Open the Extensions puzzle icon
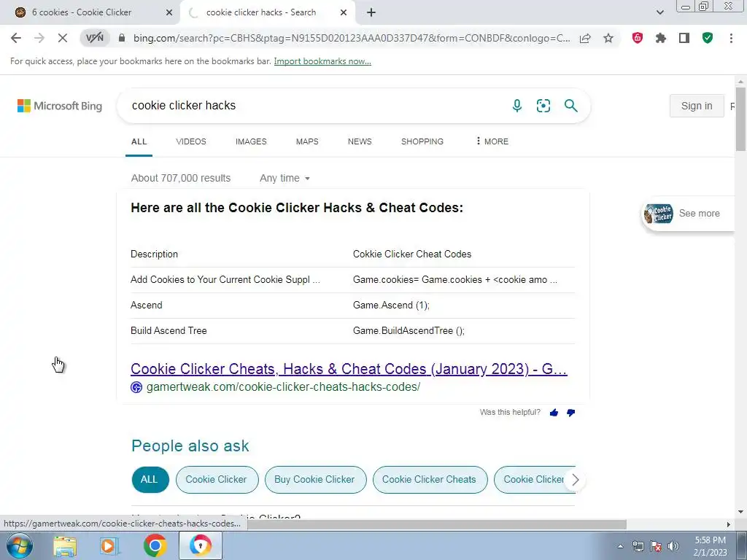Viewport: 747px width, 560px height. (661, 38)
